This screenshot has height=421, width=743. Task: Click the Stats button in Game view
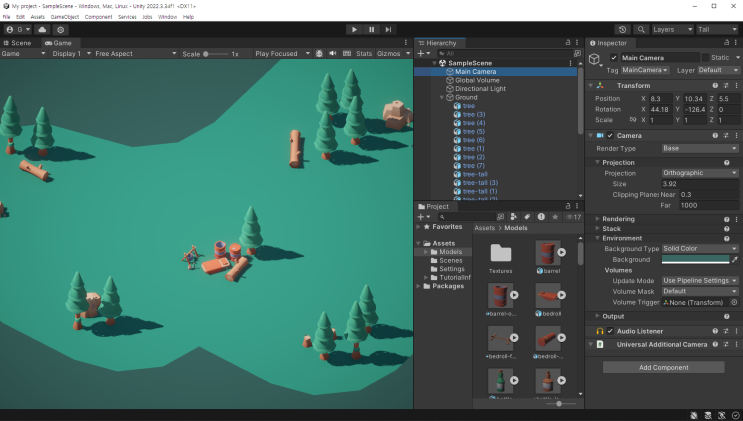[364, 54]
